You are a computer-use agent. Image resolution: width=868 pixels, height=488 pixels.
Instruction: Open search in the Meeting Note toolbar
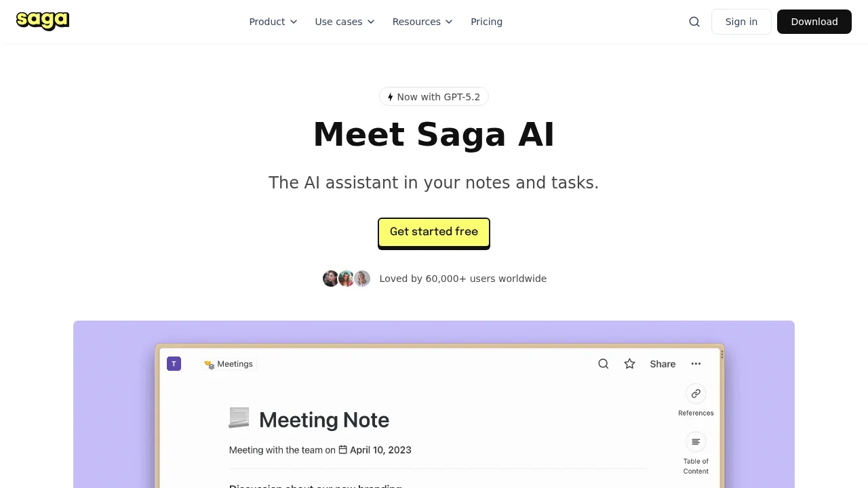(x=603, y=364)
